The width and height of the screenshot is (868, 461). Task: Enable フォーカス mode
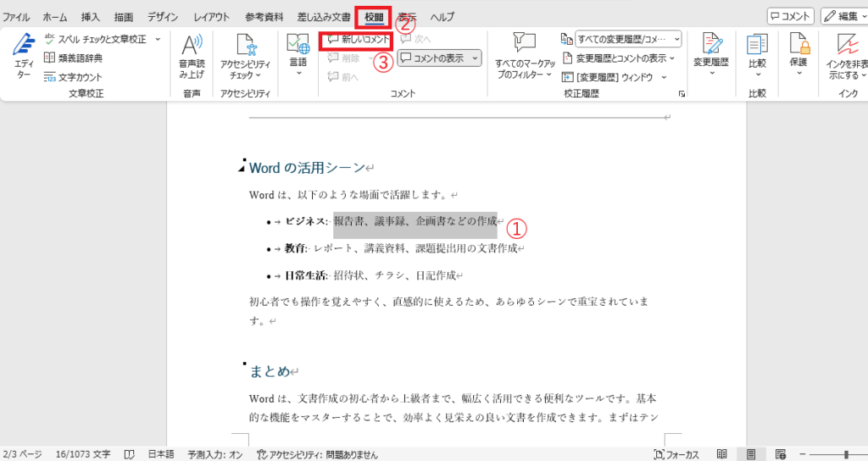675,454
